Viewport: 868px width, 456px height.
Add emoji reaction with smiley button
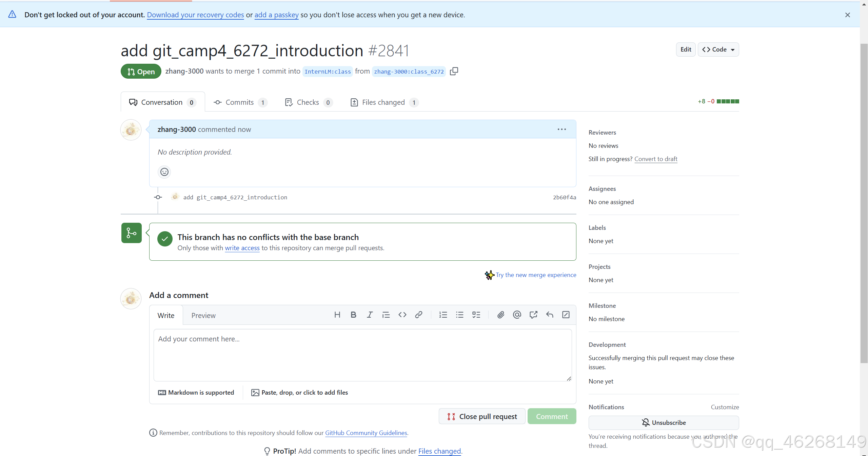coord(164,172)
